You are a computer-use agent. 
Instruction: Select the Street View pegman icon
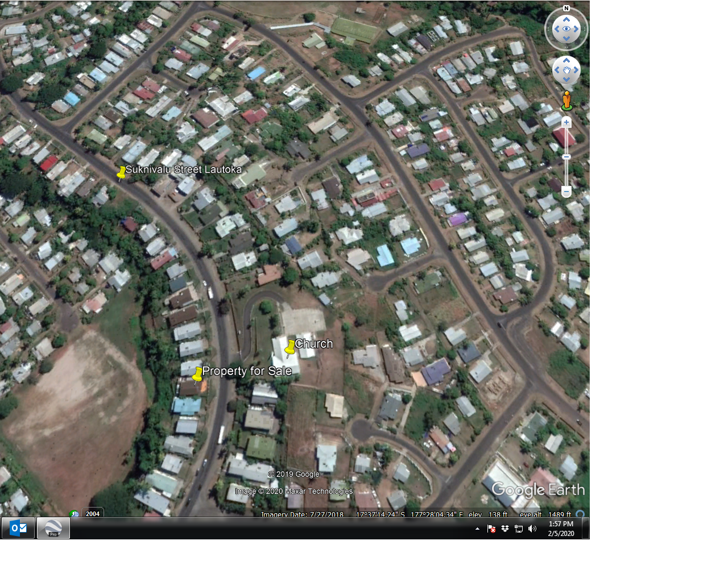(x=566, y=100)
